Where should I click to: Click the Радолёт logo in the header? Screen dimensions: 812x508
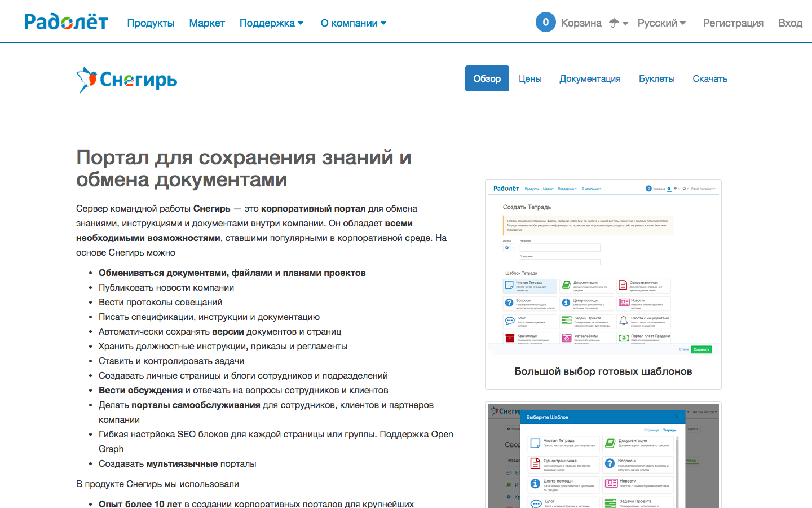tap(65, 21)
